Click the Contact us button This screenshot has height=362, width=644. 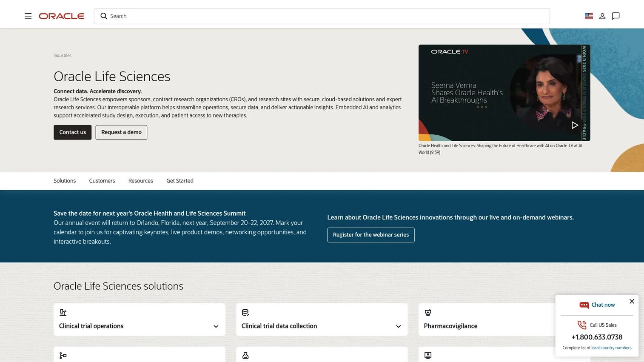click(73, 132)
